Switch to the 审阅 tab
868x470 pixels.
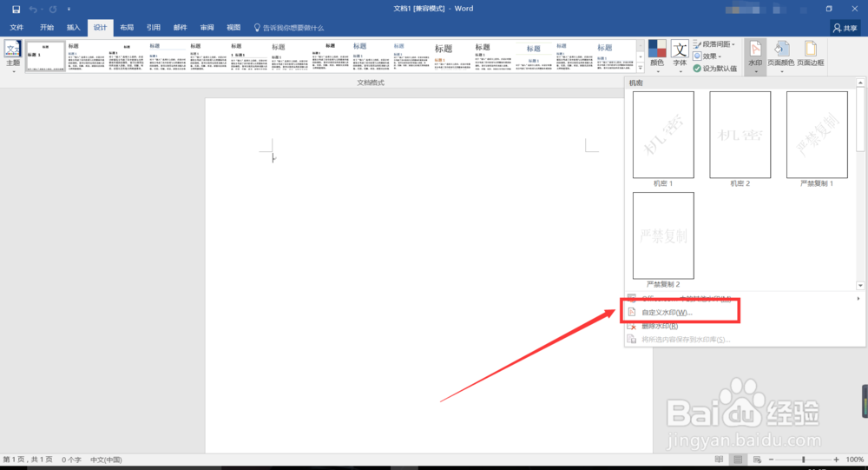tap(207, 27)
